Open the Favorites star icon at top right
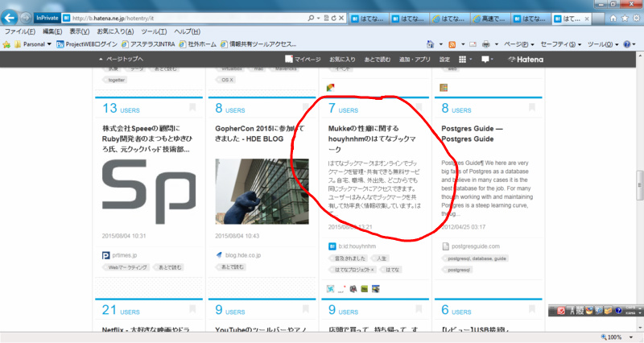The width and height of the screenshot is (644, 343). point(625,18)
